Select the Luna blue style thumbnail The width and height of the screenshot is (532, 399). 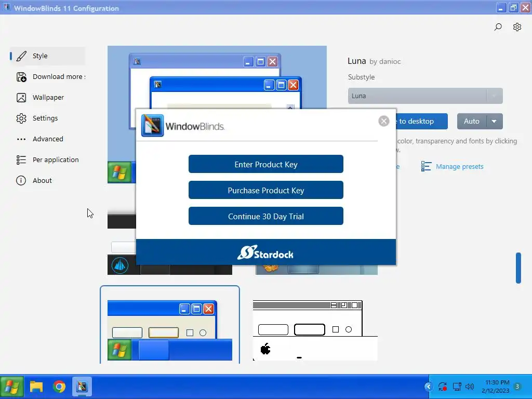pyautogui.click(x=170, y=330)
